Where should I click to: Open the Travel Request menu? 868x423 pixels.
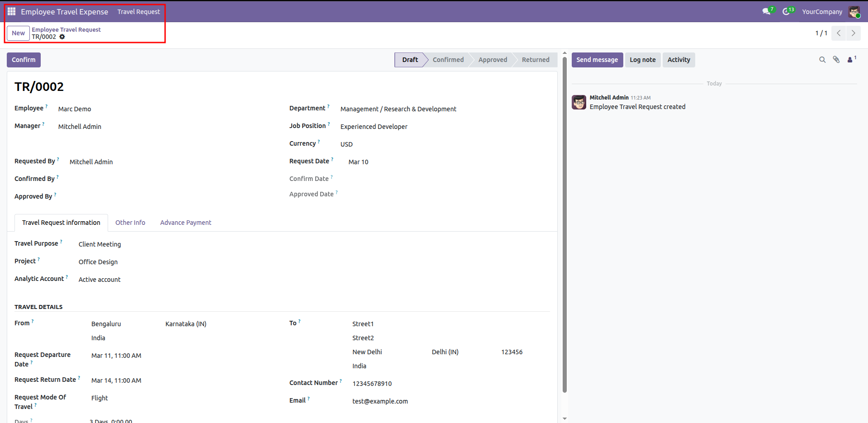[x=138, y=12]
